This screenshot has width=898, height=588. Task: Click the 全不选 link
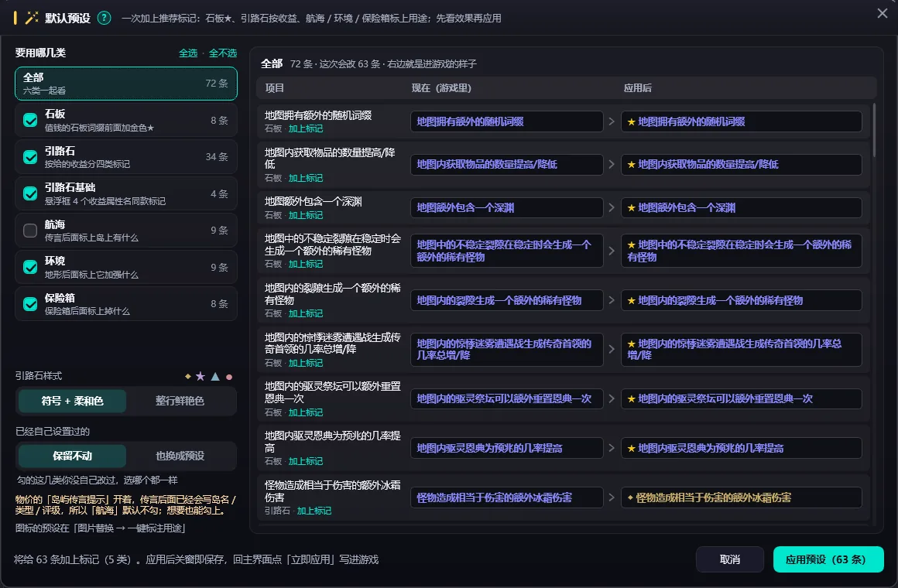(223, 53)
